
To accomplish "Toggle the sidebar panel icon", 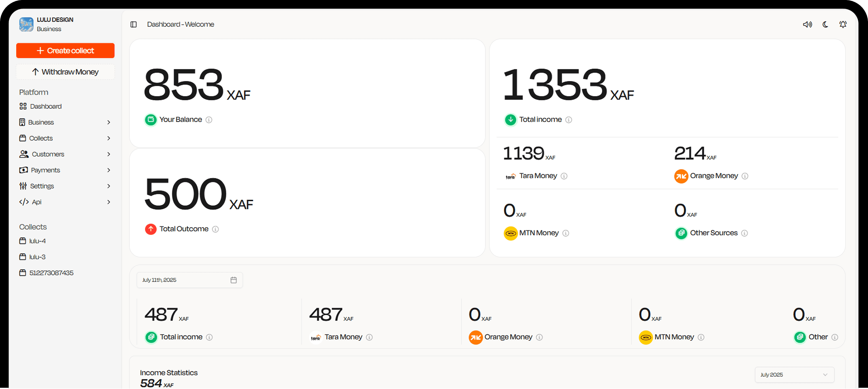I will (x=133, y=24).
